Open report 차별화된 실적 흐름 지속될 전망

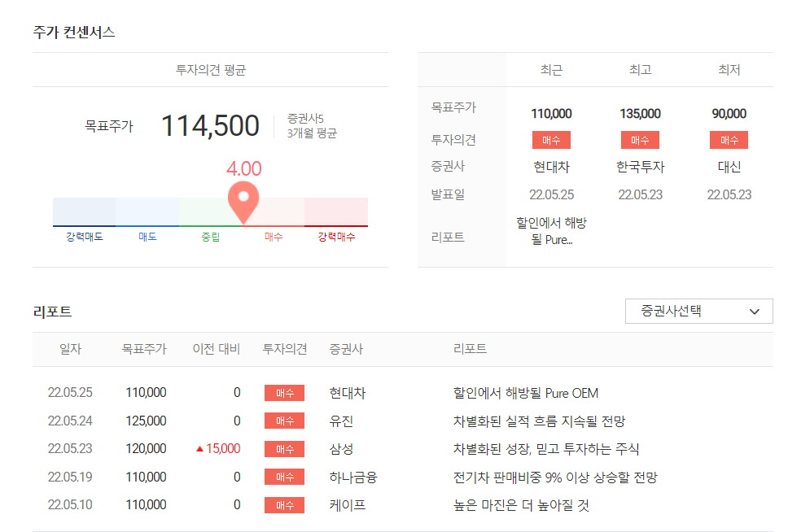539,421
